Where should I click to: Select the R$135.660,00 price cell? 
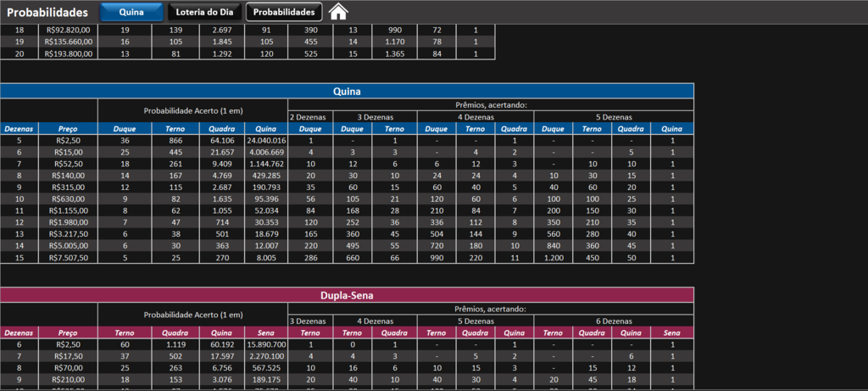[x=68, y=42]
